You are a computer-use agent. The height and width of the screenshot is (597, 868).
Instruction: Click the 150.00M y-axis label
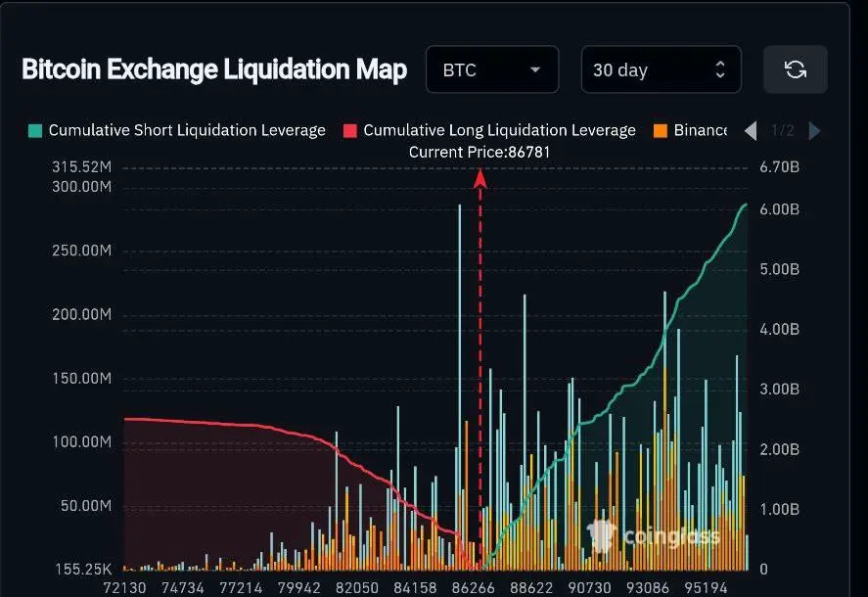pyautogui.click(x=82, y=378)
